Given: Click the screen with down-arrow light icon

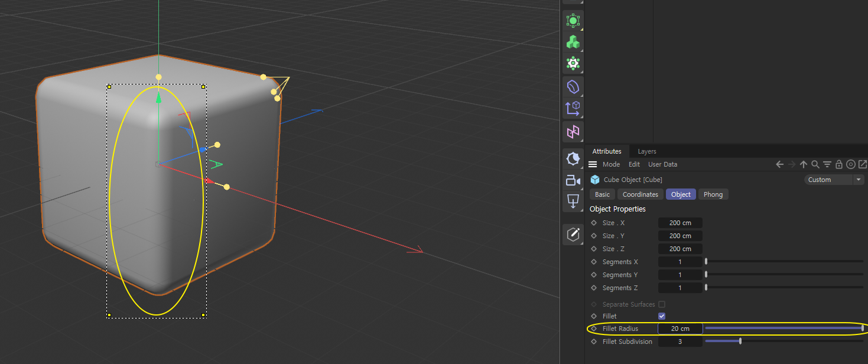Looking at the screenshot, I should (x=573, y=201).
